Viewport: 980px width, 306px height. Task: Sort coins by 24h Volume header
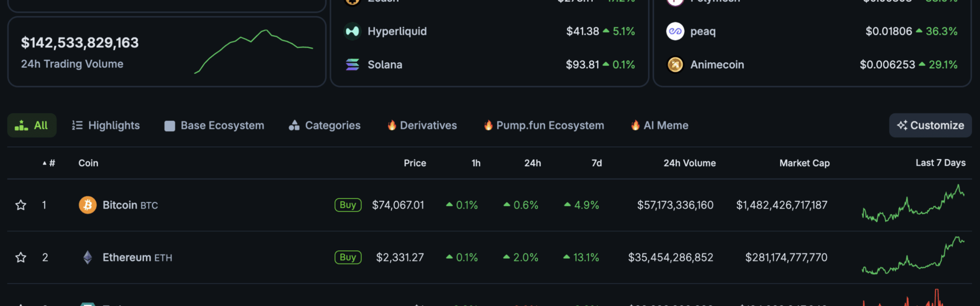689,163
